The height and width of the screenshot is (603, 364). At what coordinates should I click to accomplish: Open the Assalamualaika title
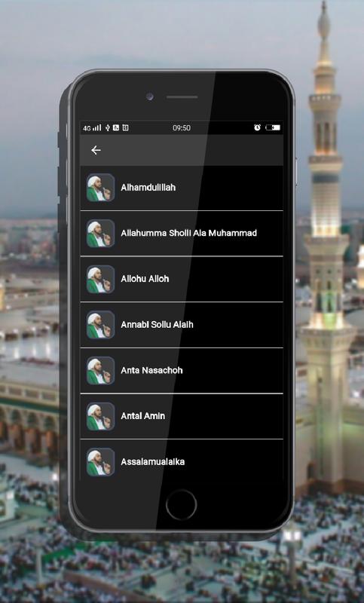point(152,462)
